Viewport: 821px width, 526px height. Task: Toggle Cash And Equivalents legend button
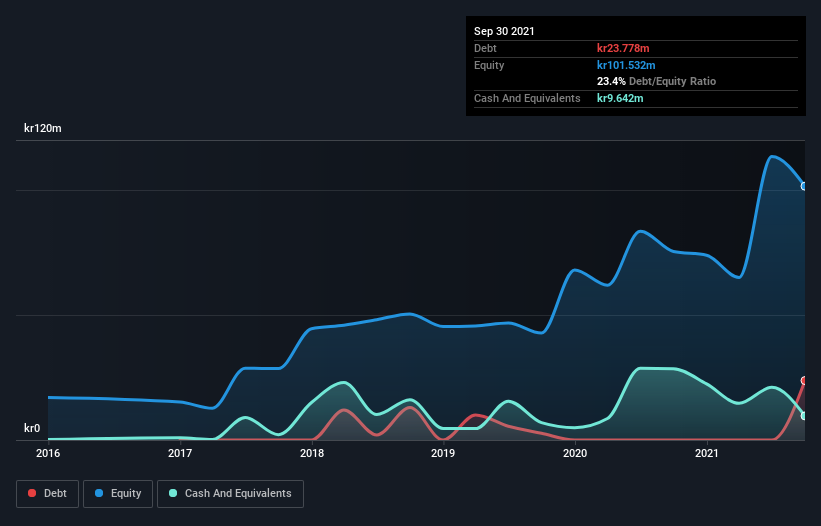point(230,494)
